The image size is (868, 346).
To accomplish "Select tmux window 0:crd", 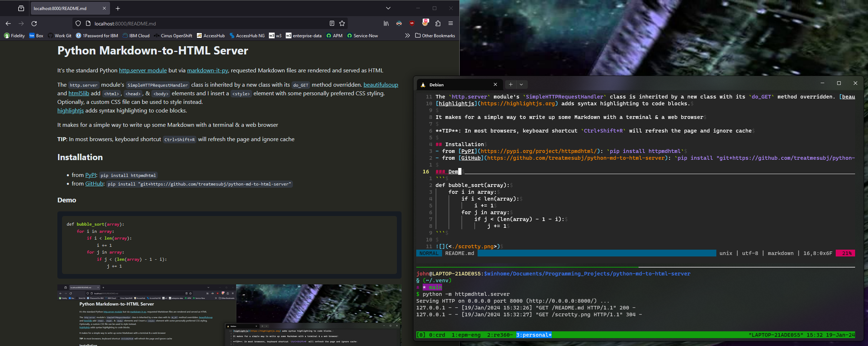I will click(x=437, y=335).
